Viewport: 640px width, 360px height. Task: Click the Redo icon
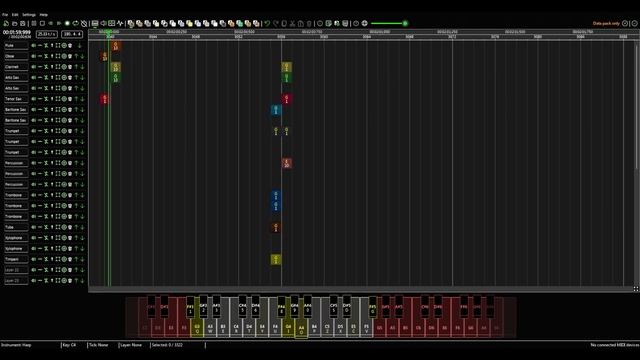(276, 23)
